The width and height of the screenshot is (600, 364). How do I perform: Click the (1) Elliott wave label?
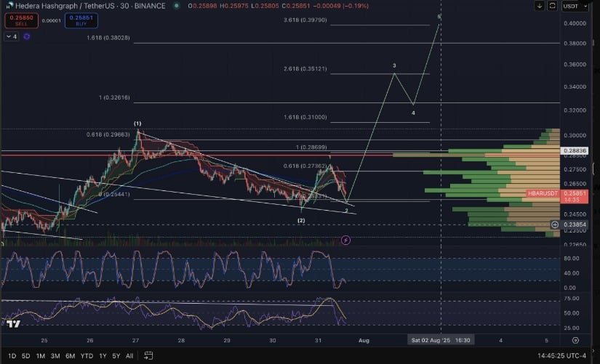click(x=137, y=124)
